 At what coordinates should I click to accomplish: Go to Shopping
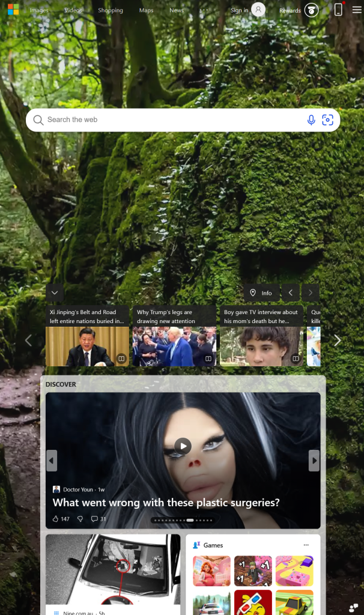click(110, 10)
